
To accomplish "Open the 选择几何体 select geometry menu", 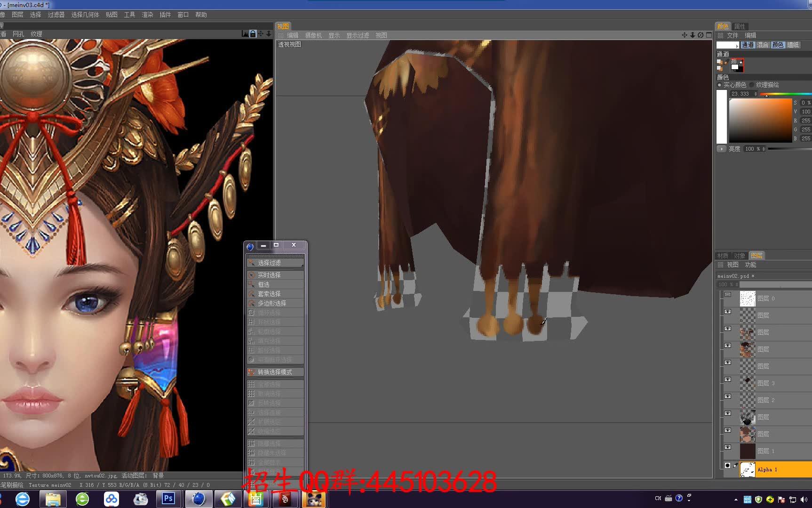I will tap(85, 15).
